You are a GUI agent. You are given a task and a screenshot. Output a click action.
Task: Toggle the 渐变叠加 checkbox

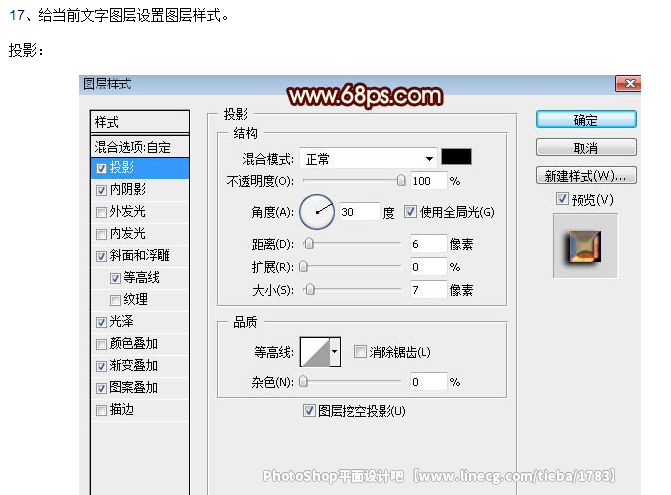[x=101, y=366]
